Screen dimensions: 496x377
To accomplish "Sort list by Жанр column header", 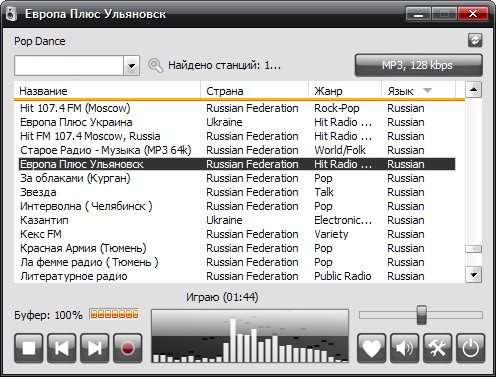I will point(345,91).
